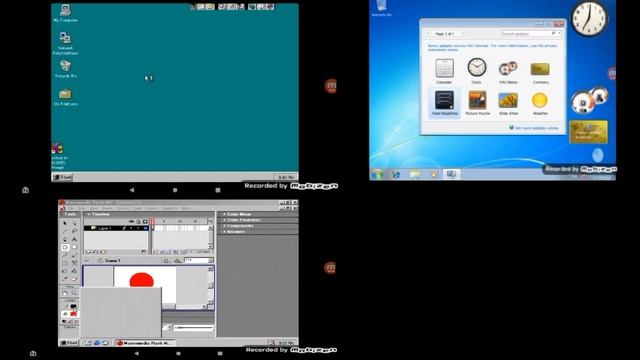The image size is (640, 360).
Task: Click the Macromedia Flash taskbar button
Action: tap(145, 343)
